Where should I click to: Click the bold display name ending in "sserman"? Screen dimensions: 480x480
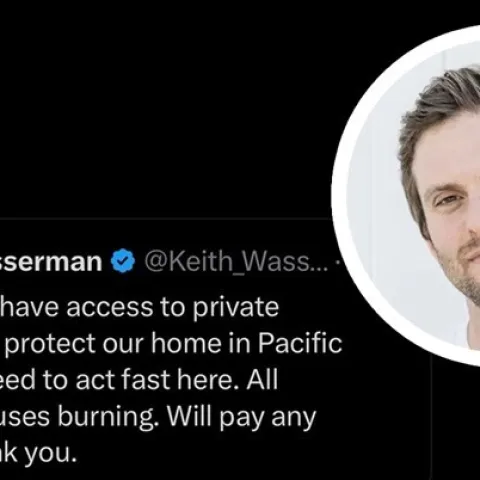point(51,262)
